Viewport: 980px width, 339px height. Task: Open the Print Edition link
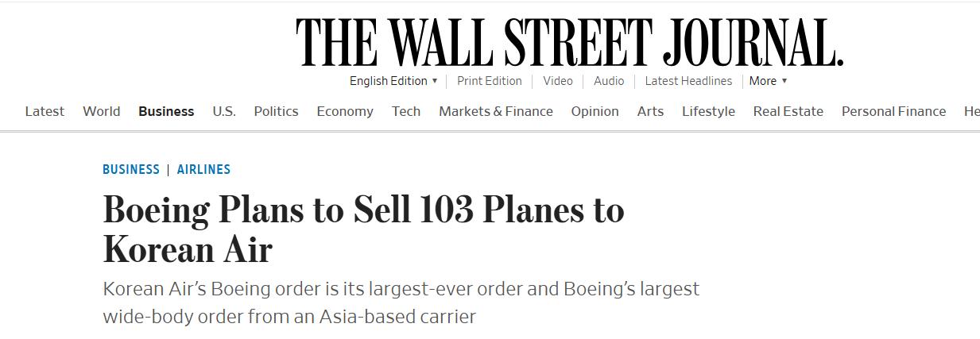point(490,81)
